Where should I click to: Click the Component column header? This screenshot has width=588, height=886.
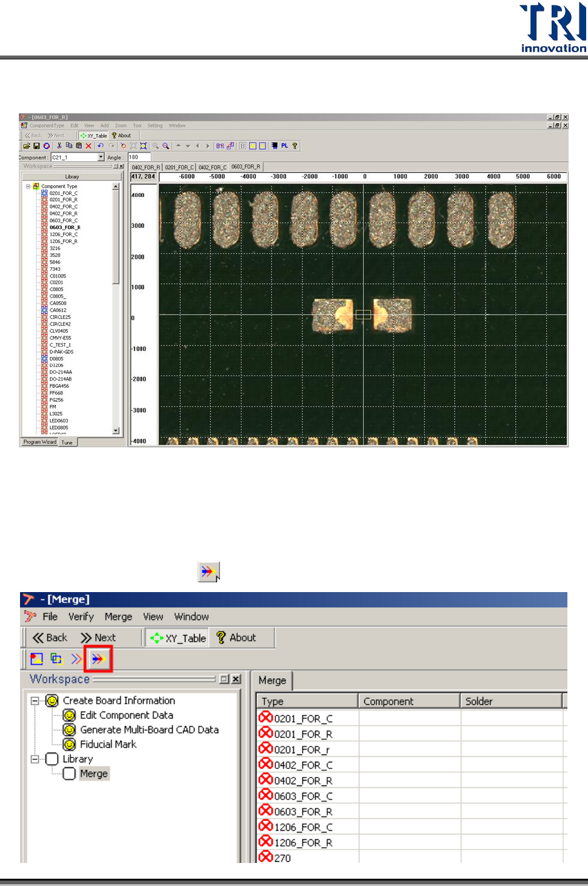tap(409, 701)
